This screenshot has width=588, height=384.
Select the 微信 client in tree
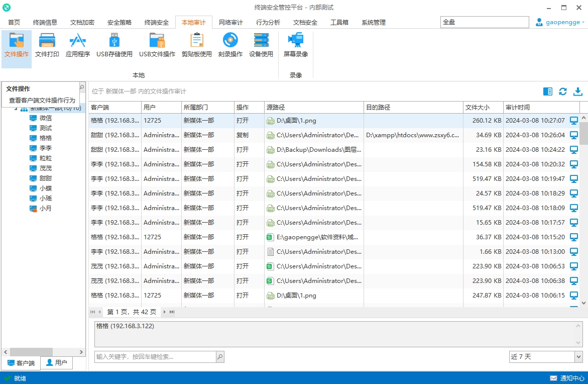(x=41, y=118)
